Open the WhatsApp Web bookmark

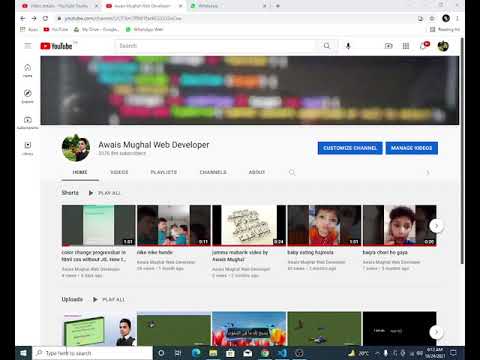click(x=145, y=29)
